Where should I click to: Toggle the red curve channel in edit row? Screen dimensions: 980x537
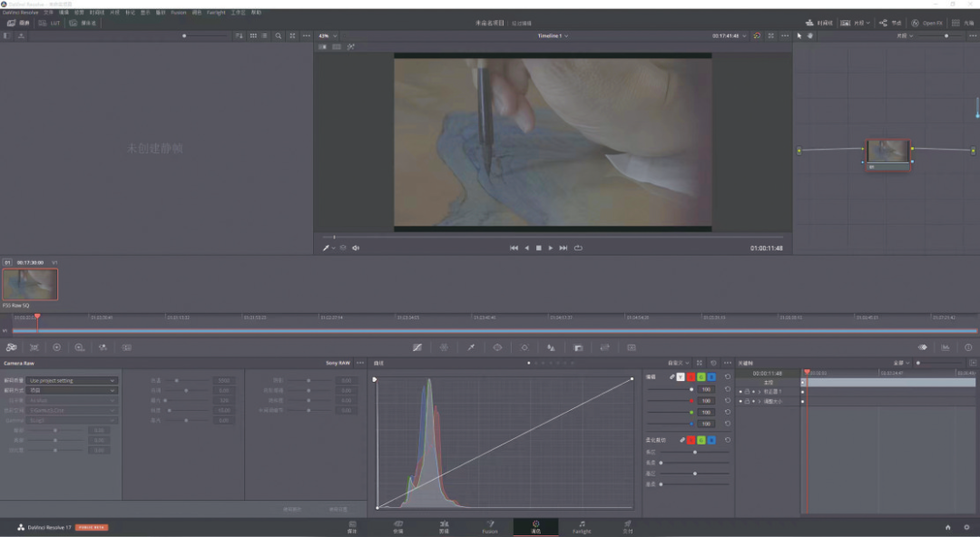point(691,377)
